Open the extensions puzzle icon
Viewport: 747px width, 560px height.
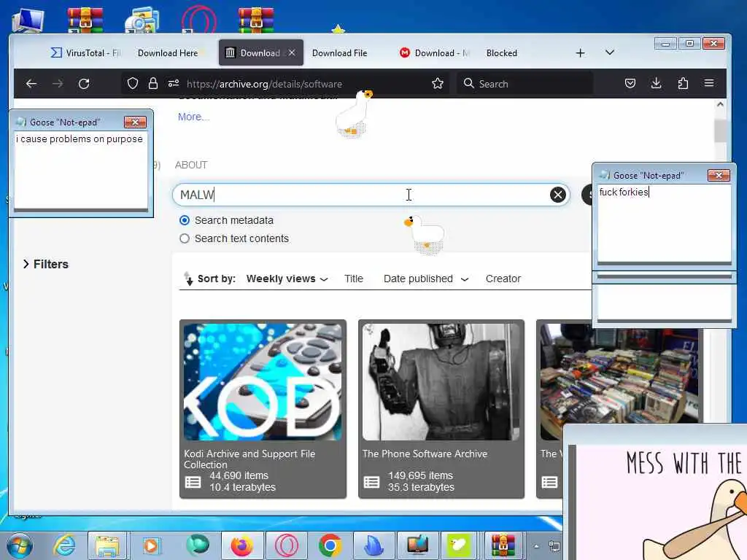click(683, 84)
